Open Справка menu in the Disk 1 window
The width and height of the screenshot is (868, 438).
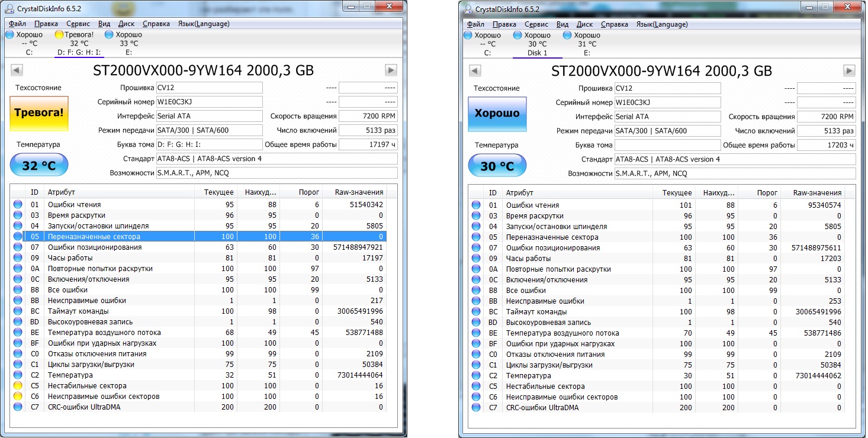615,24
